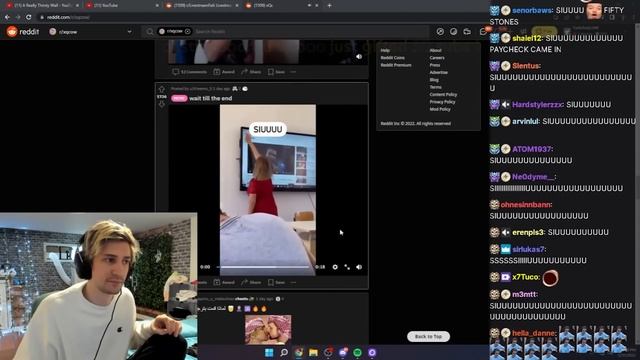Open the lower post image thumbnail

[x=268, y=329]
